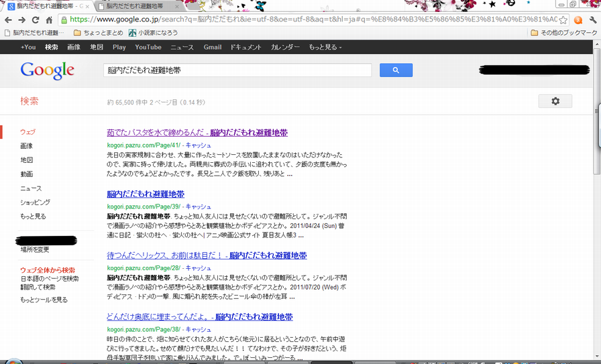
Task: Open ドキュメント in the Google bar
Action: 245,47
